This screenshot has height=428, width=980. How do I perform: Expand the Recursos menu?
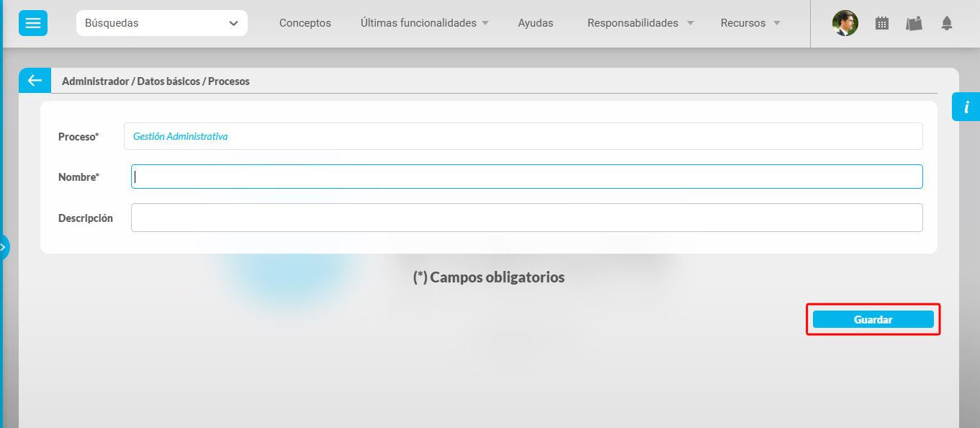click(750, 23)
